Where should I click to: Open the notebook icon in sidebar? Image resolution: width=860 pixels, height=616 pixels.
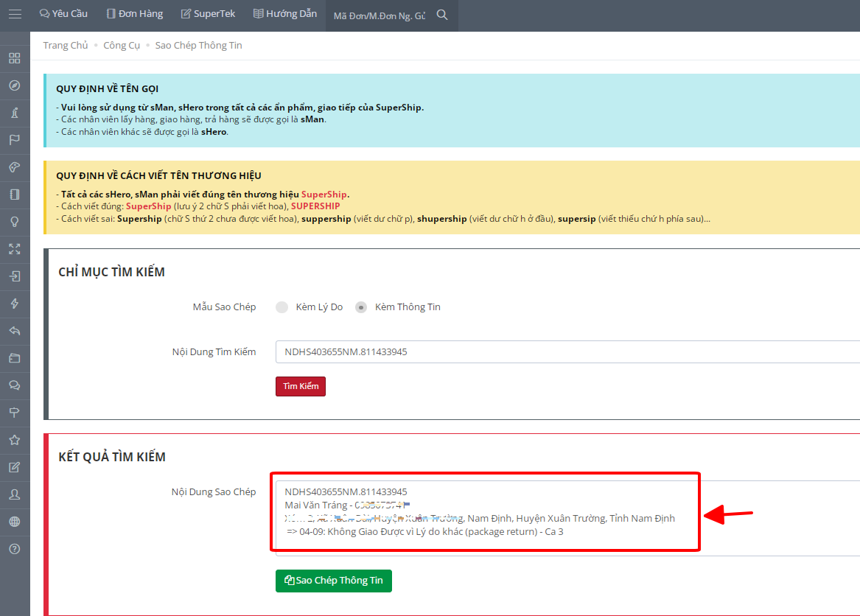click(x=15, y=195)
